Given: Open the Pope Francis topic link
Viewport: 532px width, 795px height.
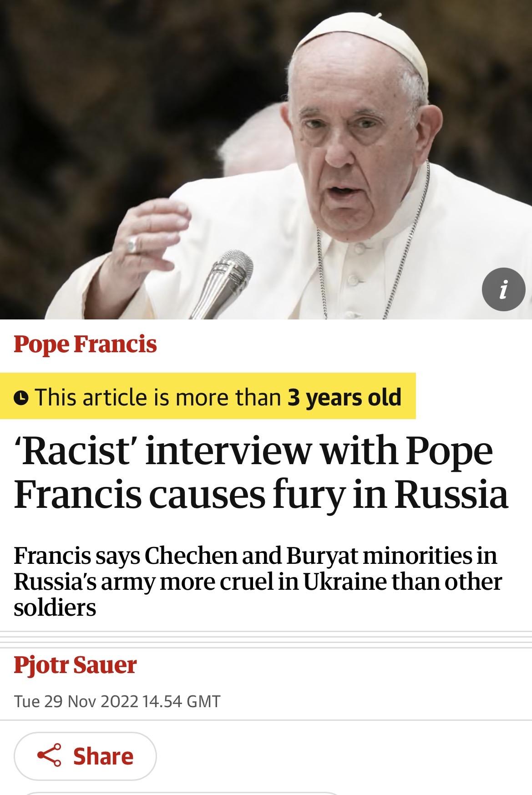Looking at the screenshot, I should tap(85, 344).
